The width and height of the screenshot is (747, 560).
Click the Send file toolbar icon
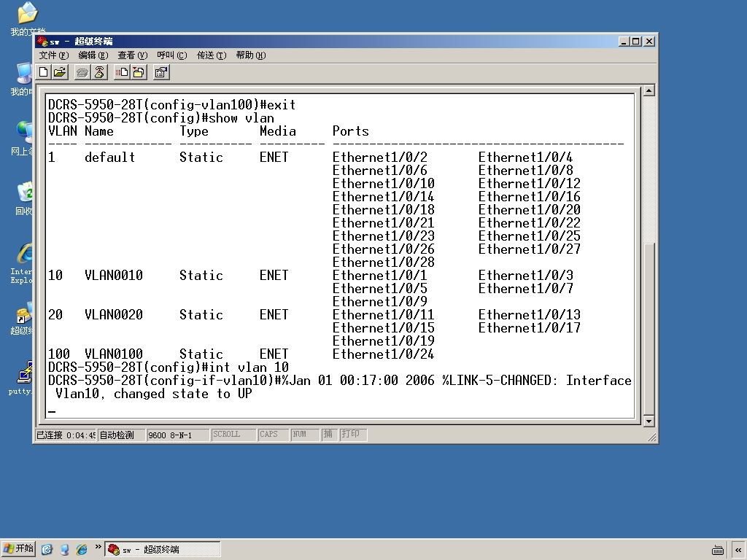tap(122, 72)
